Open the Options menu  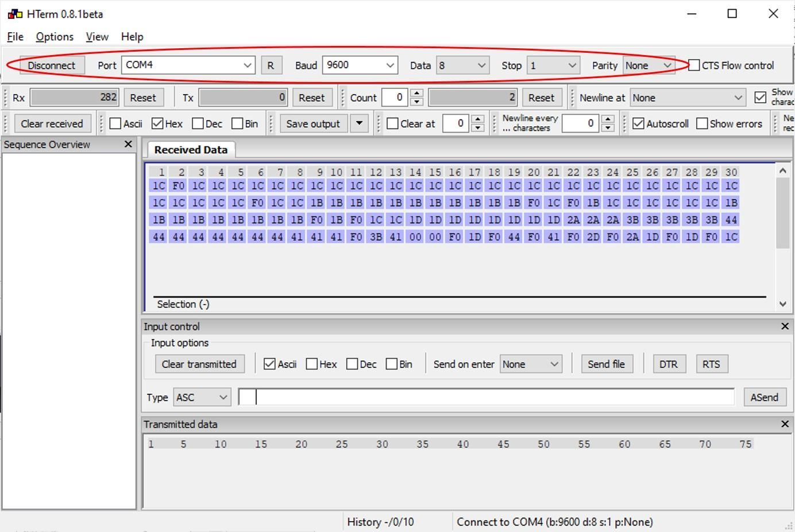click(x=54, y=36)
